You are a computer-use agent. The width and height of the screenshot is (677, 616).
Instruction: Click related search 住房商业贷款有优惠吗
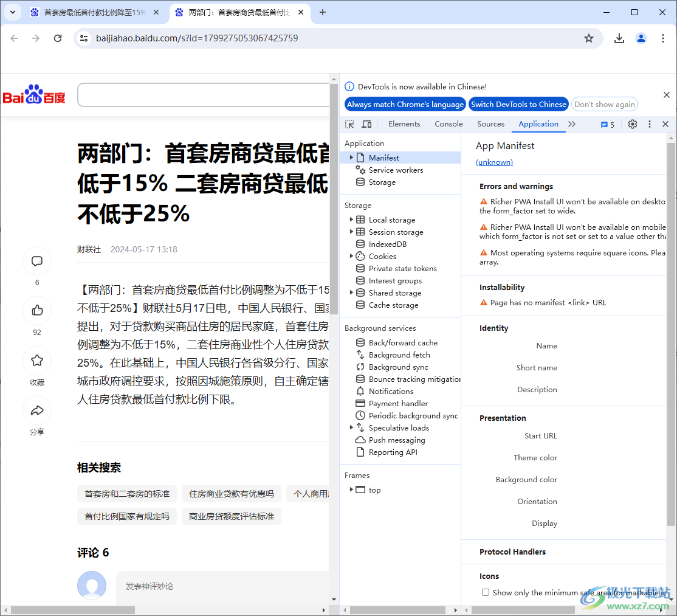tap(232, 494)
